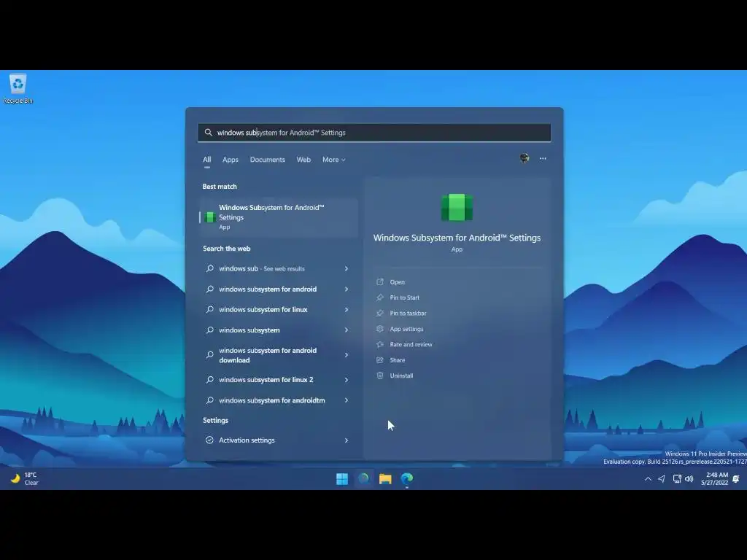Expand arrow for 'windows subsystem for android'
This screenshot has width=747, height=560.
[x=347, y=289]
